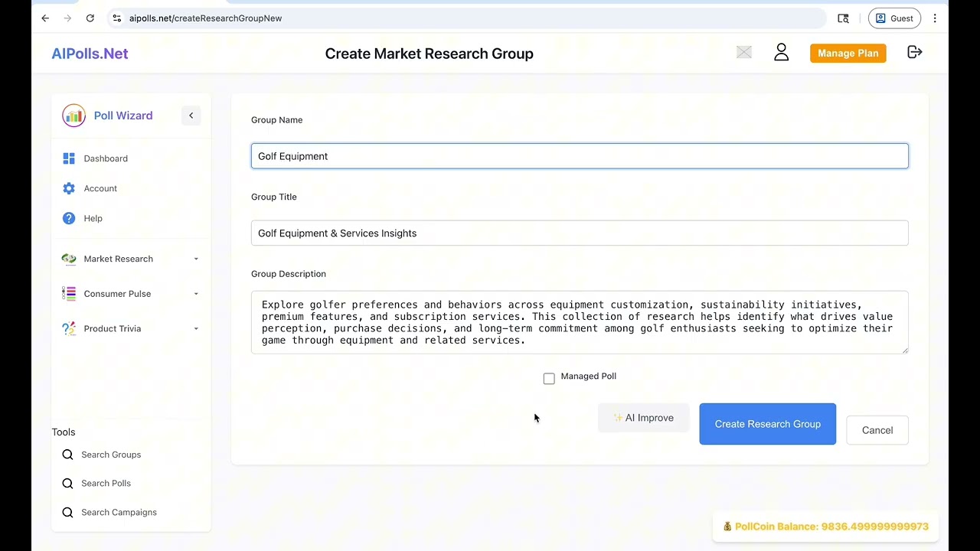Grab the description textarea resize handle
980x551 pixels.
click(x=904, y=350)
